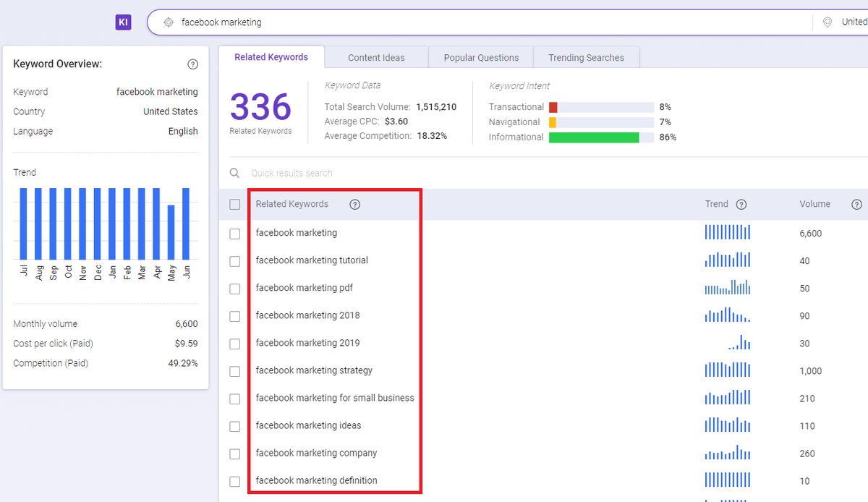Click the green Informational intent bar
868x502 pixels.
click(593, 137)
